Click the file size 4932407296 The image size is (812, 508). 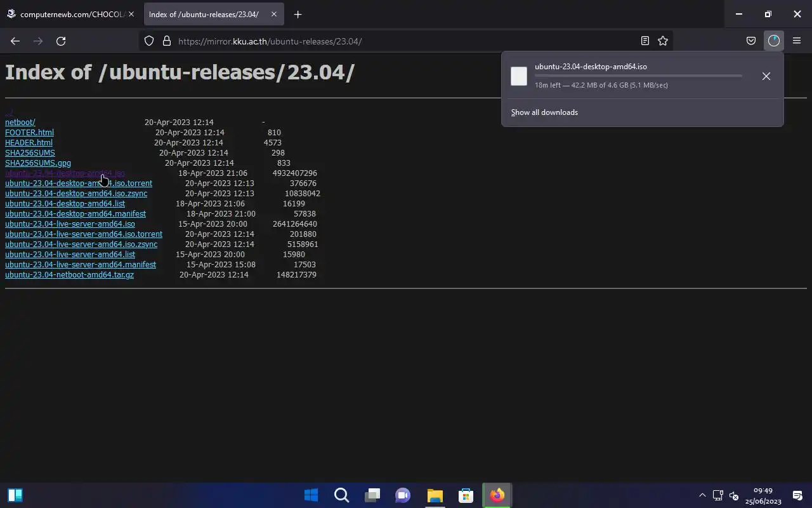pyautogui.click(x=295, y=173)
